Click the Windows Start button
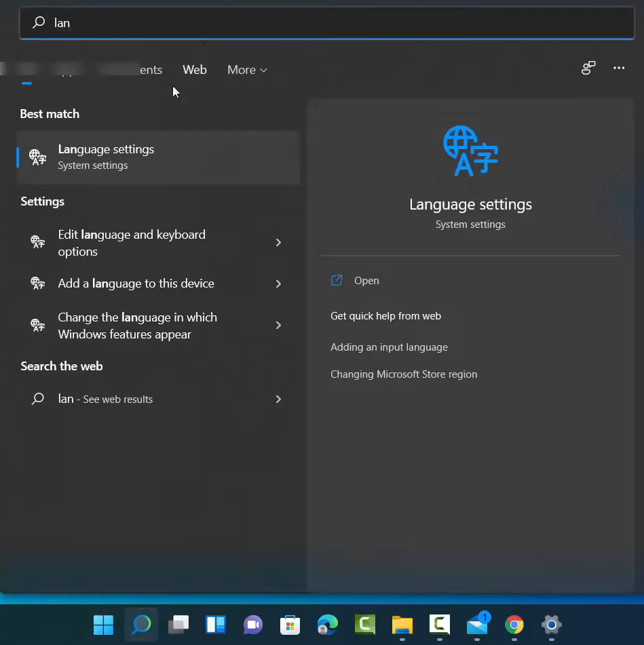Viewport: 644px width, 645px height. click(x=104, y=624)
